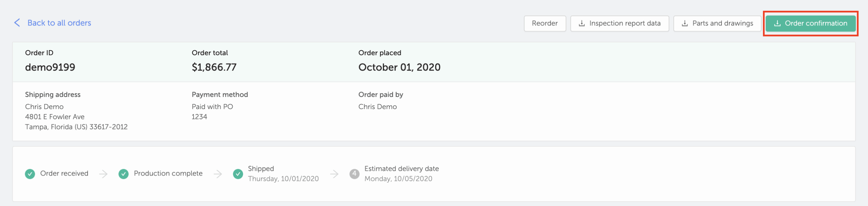
Task: Click the Parts and drawings download icon
Action: pyautogui.click(x=685, y=23)
